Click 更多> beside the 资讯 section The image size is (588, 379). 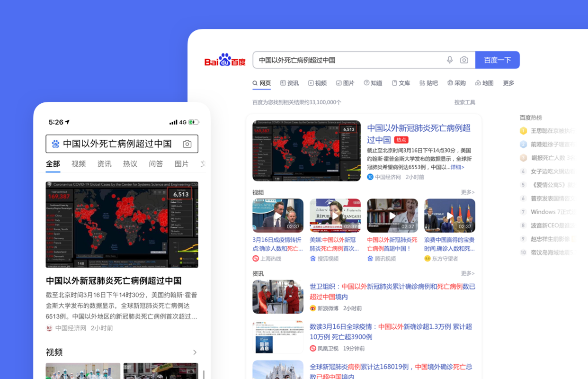(468, 273)
